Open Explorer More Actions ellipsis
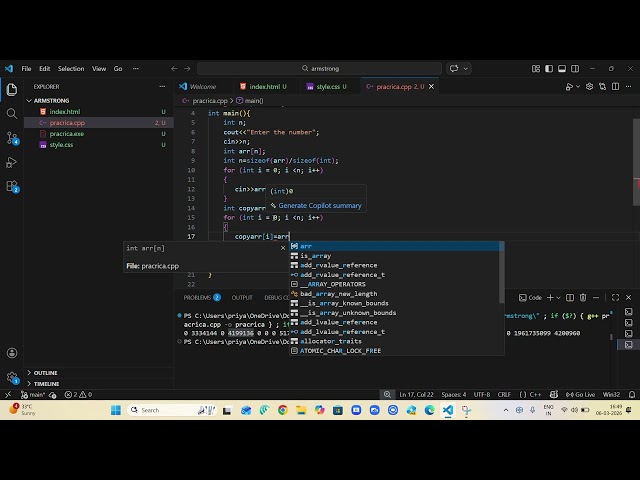 [x=162, y=87]
